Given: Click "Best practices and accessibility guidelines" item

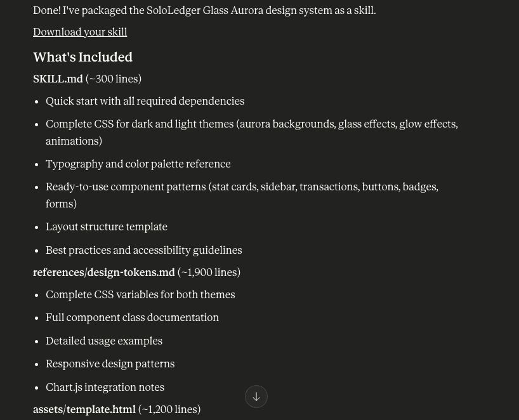Looking at the screenshot, I should pyautogui.click(x=143, y=250).
